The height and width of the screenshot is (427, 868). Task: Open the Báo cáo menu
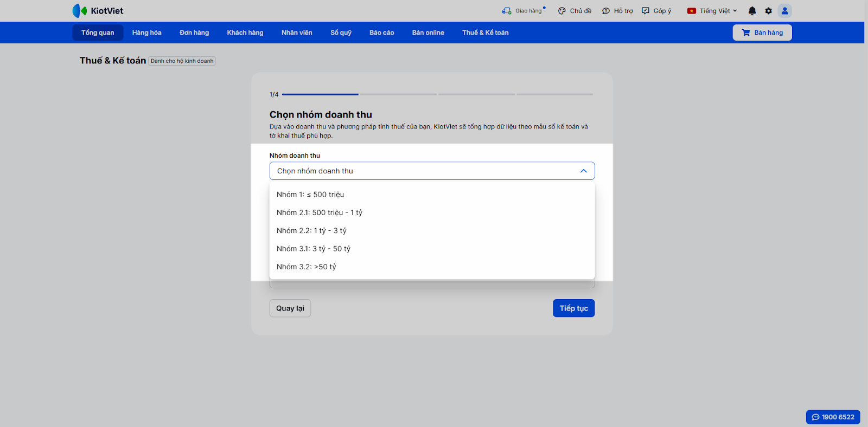click(382, 33)
